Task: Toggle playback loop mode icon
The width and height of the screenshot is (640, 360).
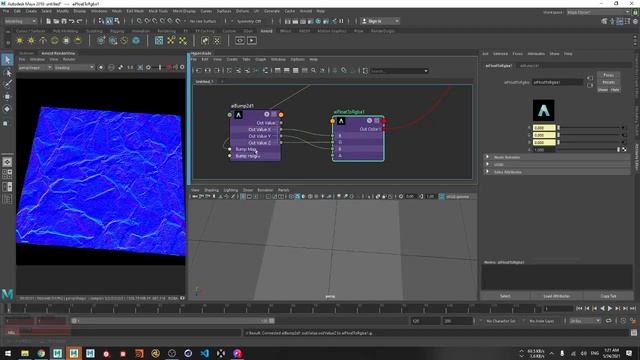Action: pyautogui.click(x=609, y=321)
